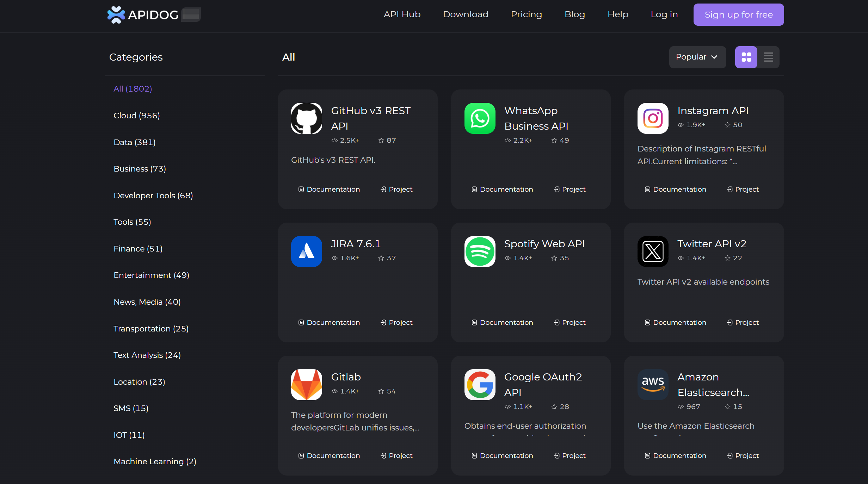This screenshot has height=484, width=868.
Task: Open GitHub v3 REST API Documentation
Action: click(x=329, y=190)
